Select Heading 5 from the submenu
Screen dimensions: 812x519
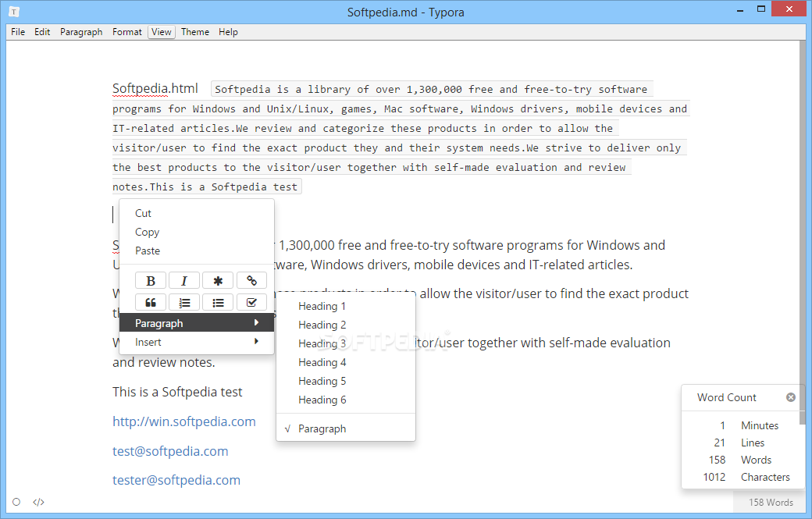click(346, 382)
